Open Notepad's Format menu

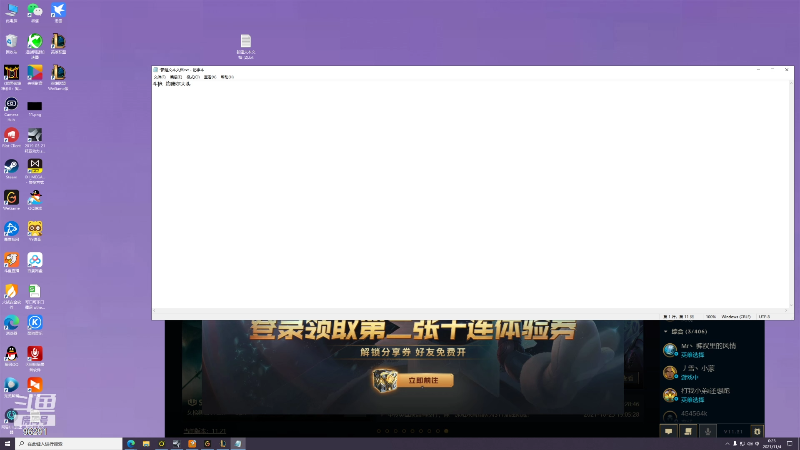click(193, 77)
